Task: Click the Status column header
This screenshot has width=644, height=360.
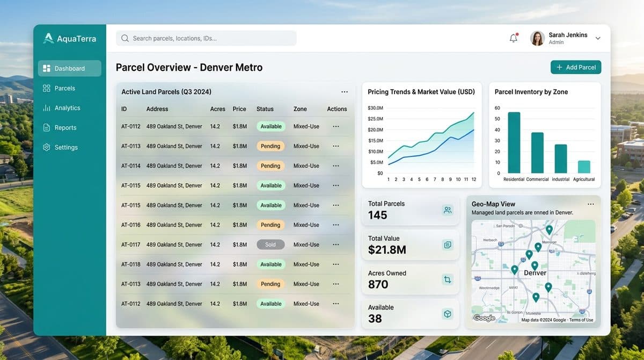Action: 265,109
